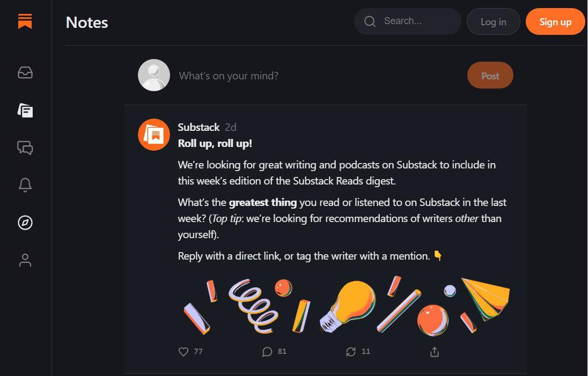The width and height of the screenshot is (588, 376).
Task: Click the Substack author avatar
Action: (x=154, y=135)
